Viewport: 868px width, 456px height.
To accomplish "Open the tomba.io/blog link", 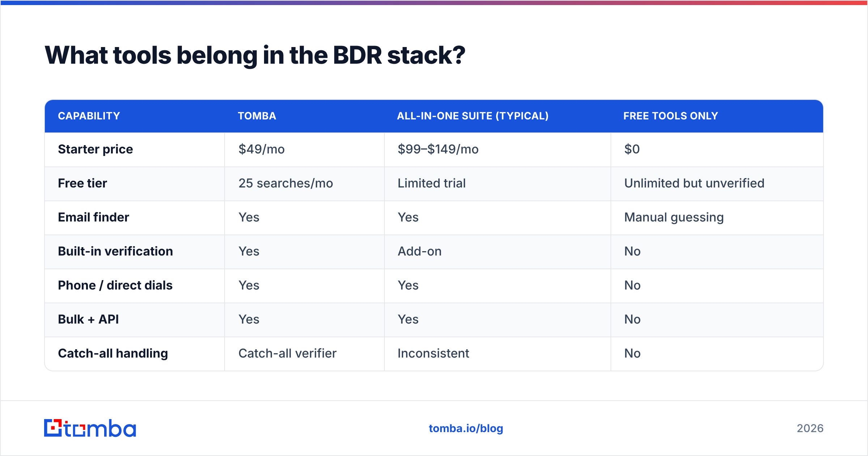I will click(x=466, y=428).
